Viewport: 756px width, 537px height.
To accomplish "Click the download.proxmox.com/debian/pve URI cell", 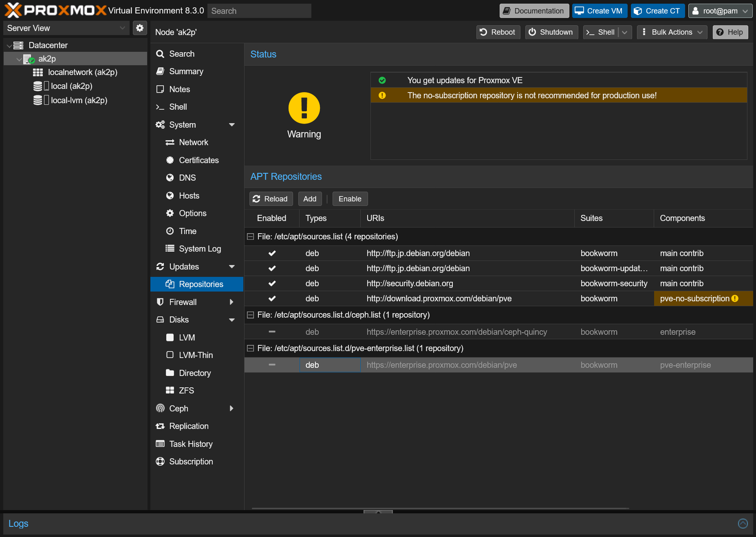I will pos(467,298).
